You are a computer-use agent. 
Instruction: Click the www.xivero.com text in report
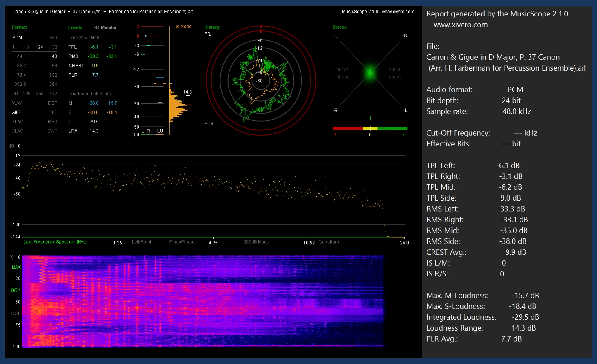tap(461, 25)
